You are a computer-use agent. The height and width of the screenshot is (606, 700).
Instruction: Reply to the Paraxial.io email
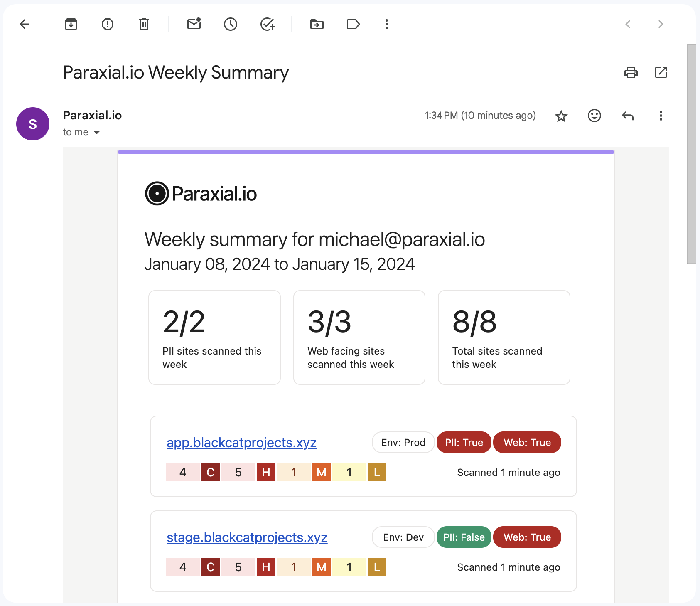click(628, 116)
